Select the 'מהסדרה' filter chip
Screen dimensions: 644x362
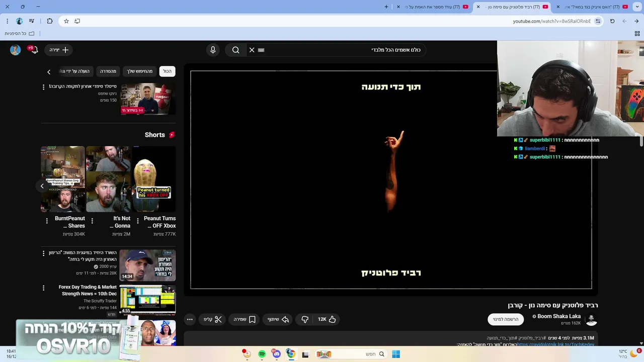pyautogui.click(x=108, y=71)
